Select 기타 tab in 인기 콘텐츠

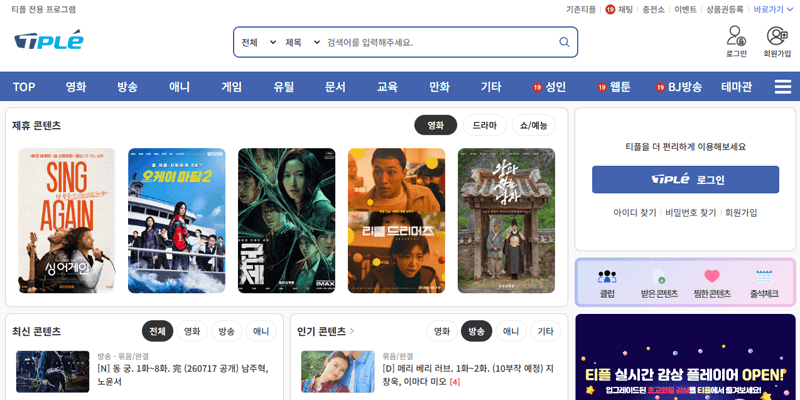click(x=545, y=331)
